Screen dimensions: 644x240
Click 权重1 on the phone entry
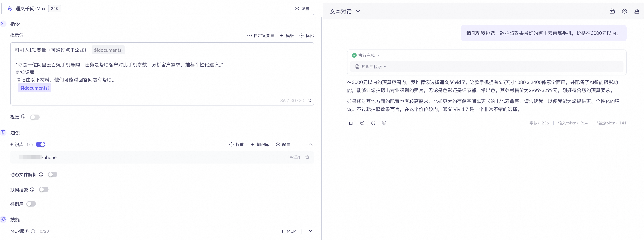click(x=295, y=157)
